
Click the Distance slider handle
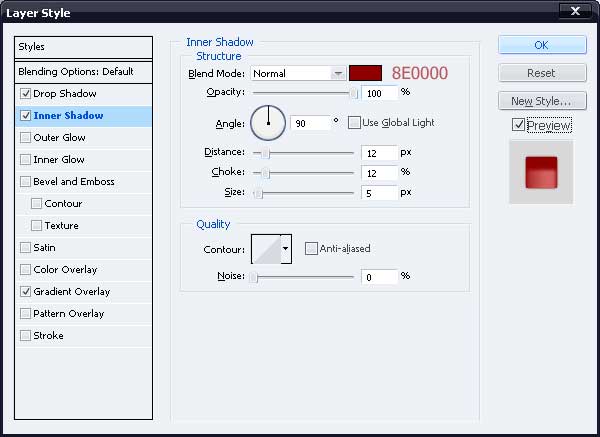(x=265, y=153)
